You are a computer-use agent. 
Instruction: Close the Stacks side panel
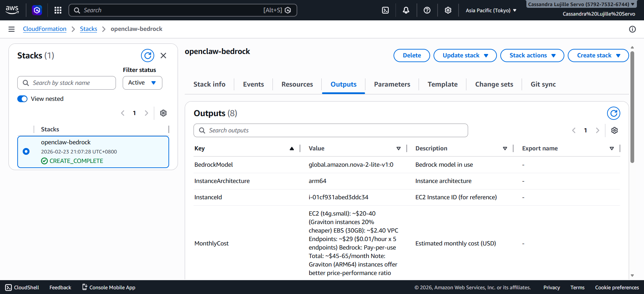click(163, 55)
